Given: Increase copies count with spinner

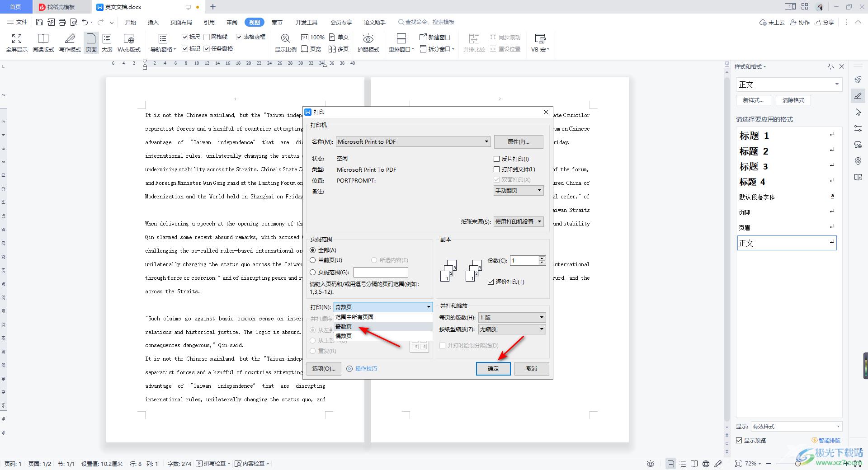Looking at the screenshot, I should [x=542, y=258].
